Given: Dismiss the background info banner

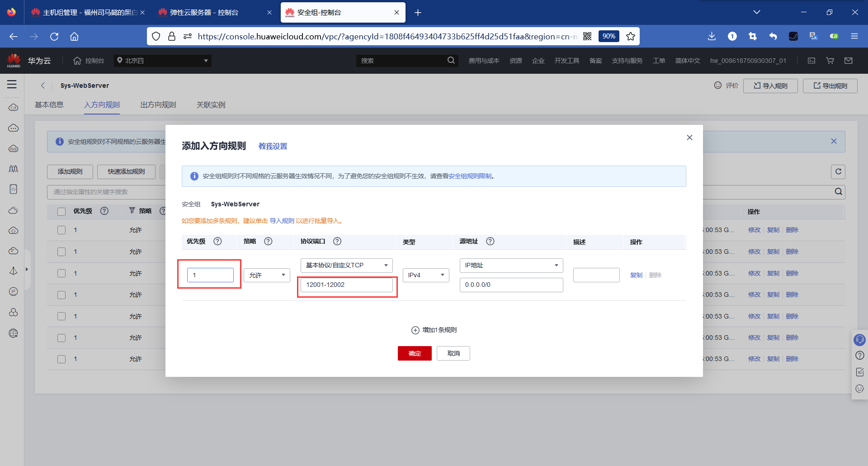Looking at the screenshot, I should 834,141.
